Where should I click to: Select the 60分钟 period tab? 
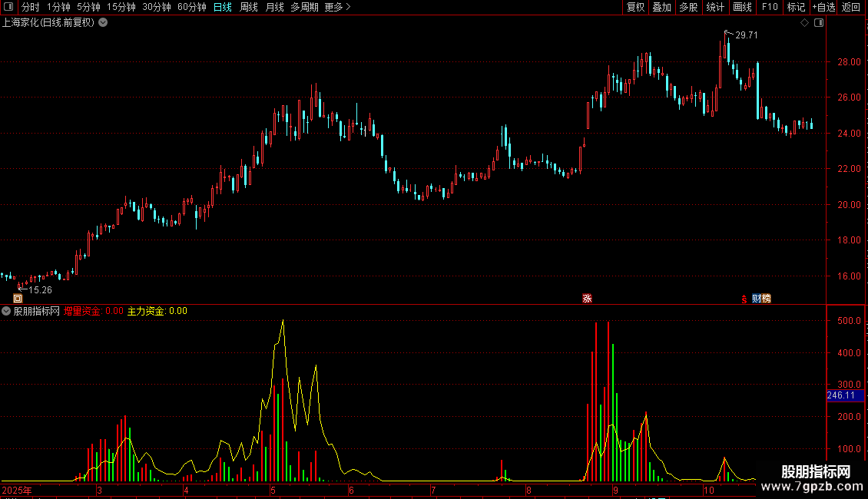coord(191,7)
